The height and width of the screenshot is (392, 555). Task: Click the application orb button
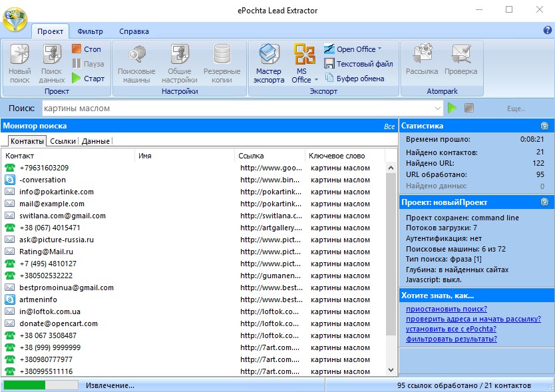point(15,19)
